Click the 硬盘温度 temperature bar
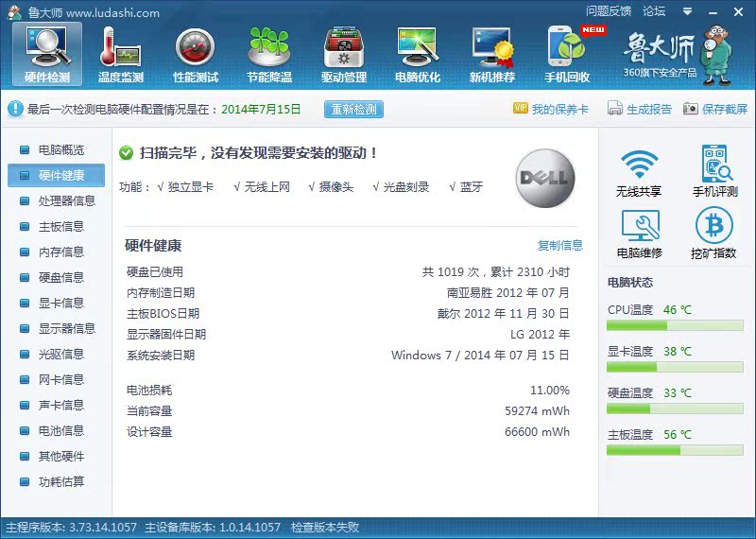756x539 pixels. [675, 409]
